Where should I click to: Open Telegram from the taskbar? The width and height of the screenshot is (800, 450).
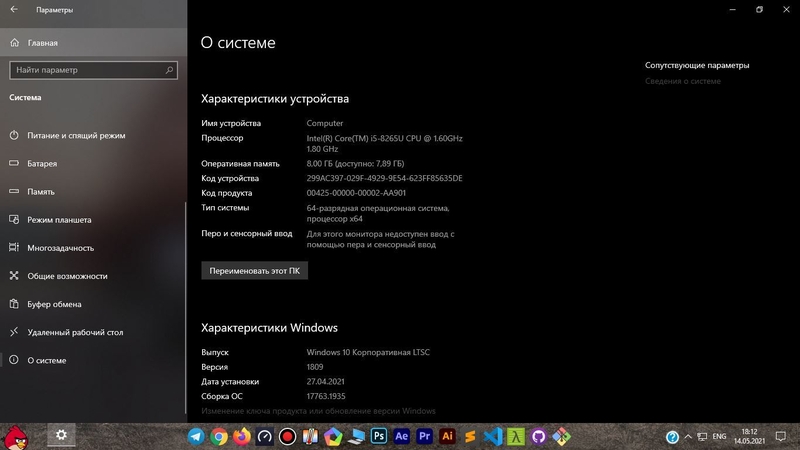(196, 436)
